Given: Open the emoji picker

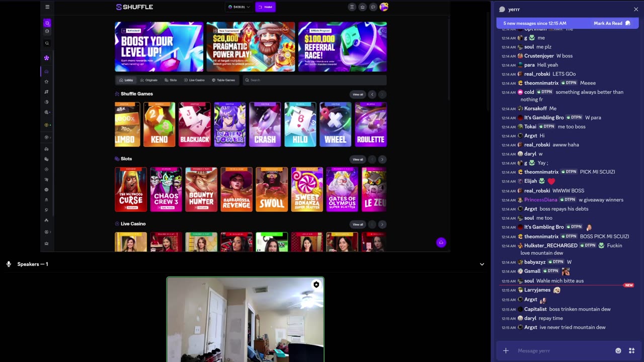Looking at the screenshot, I should 618,350.
